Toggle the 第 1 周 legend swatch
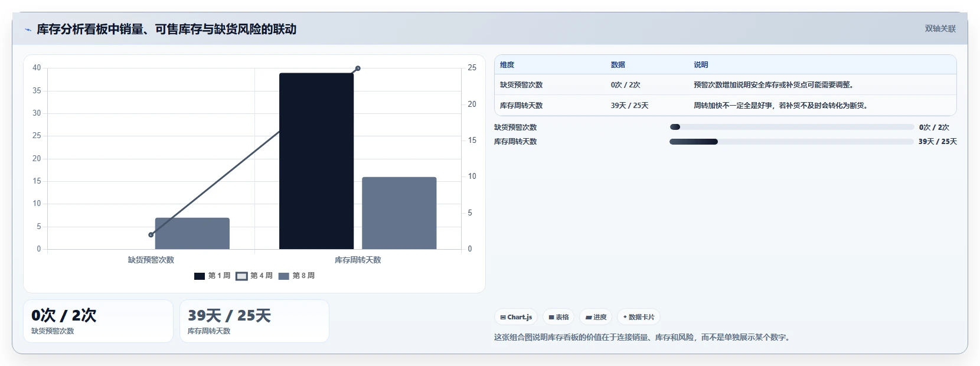The image size is (980, 366). pos(200,276)
